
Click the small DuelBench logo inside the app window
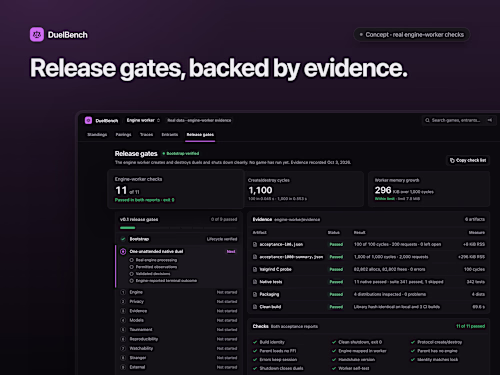(x=88, y=120)
